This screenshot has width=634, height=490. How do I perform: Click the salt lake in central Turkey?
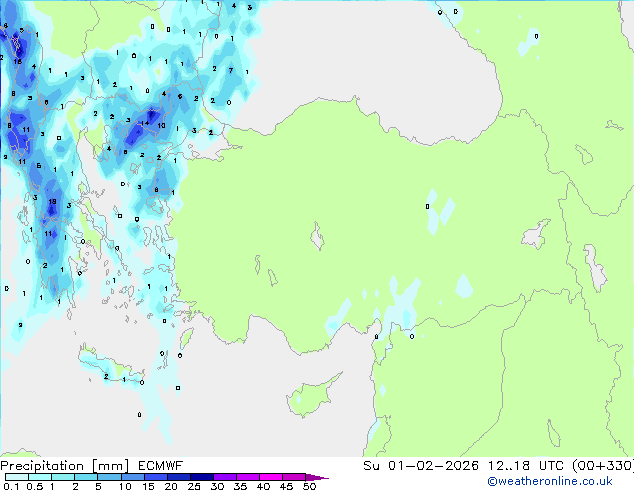coord(318,237)
